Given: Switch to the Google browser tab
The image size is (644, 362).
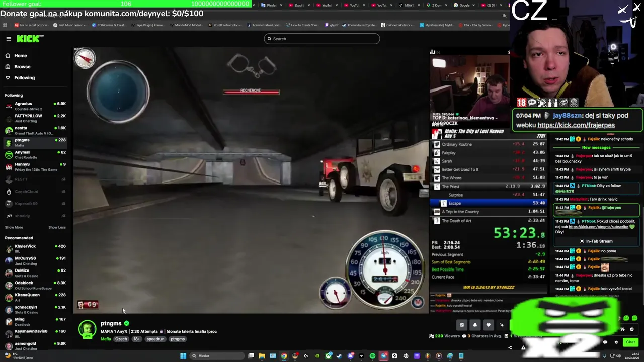Looking at the screenshot, I should point(464,5).
